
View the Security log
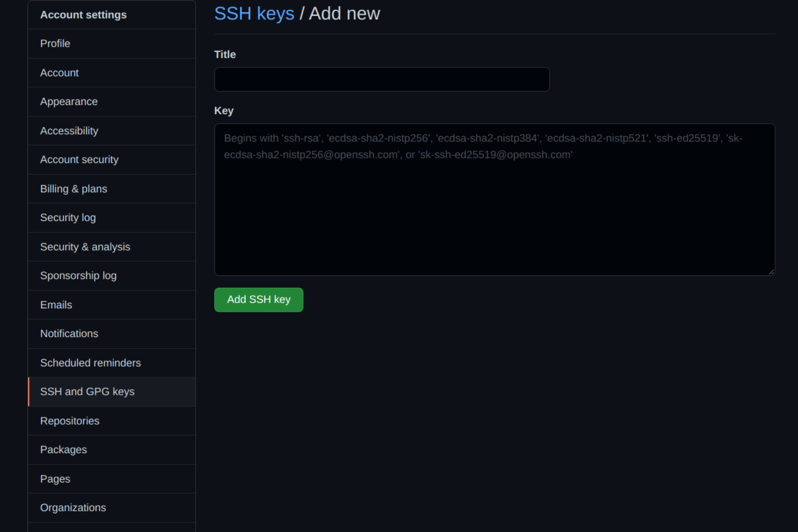coord(68,217)
